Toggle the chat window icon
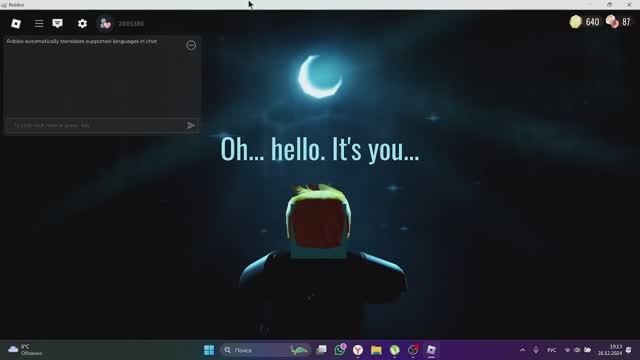640x360 pixels. pyautogui.click(x=58, y=23)
